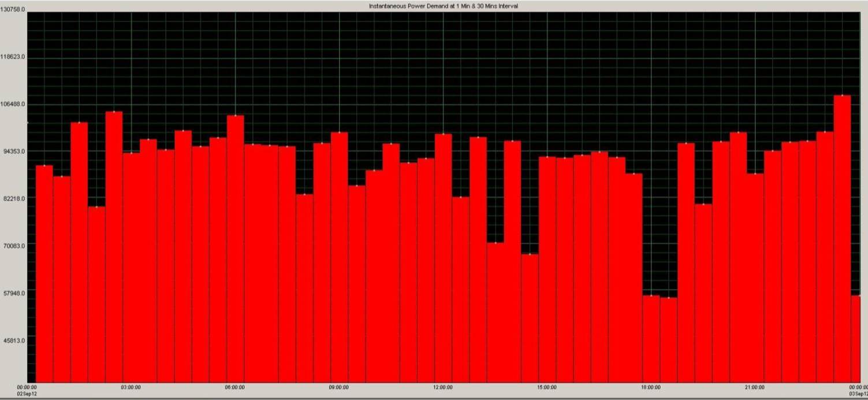Click the 130758.0 maximum y-axis value
Image resolution: width=868 pixels, height=400 pixels.
point(13,10)
